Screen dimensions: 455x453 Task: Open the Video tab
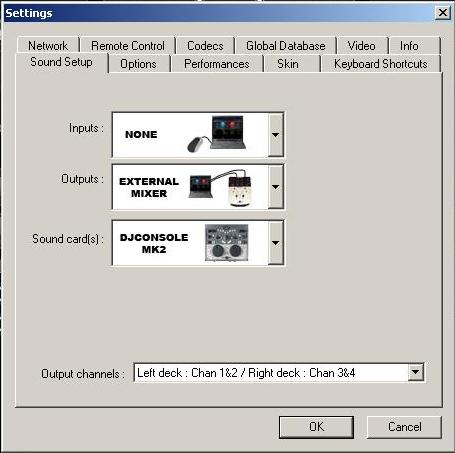coord(362,46)
